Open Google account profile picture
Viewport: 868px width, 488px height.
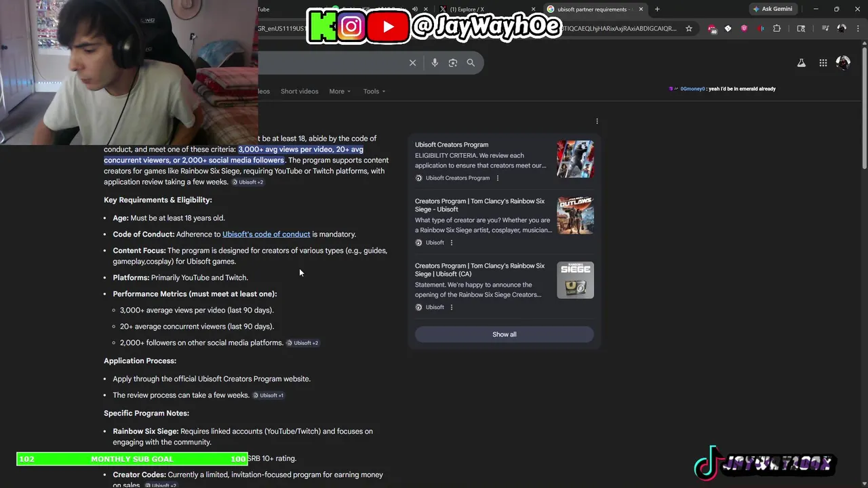coord(843,62)
